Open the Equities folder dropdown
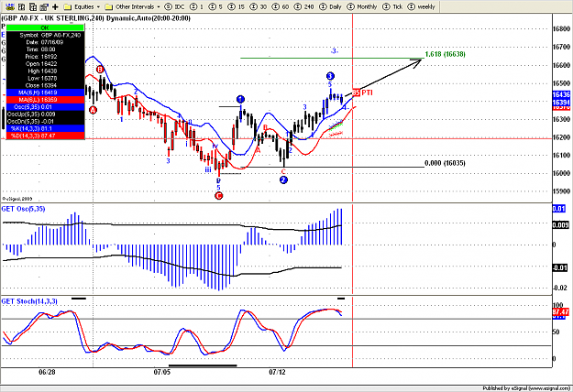 pyautogui.click(x=82, y=6)
